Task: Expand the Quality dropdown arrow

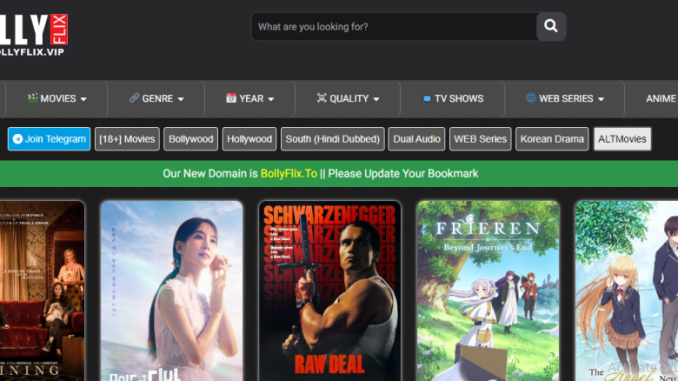Action: (376, 99)
